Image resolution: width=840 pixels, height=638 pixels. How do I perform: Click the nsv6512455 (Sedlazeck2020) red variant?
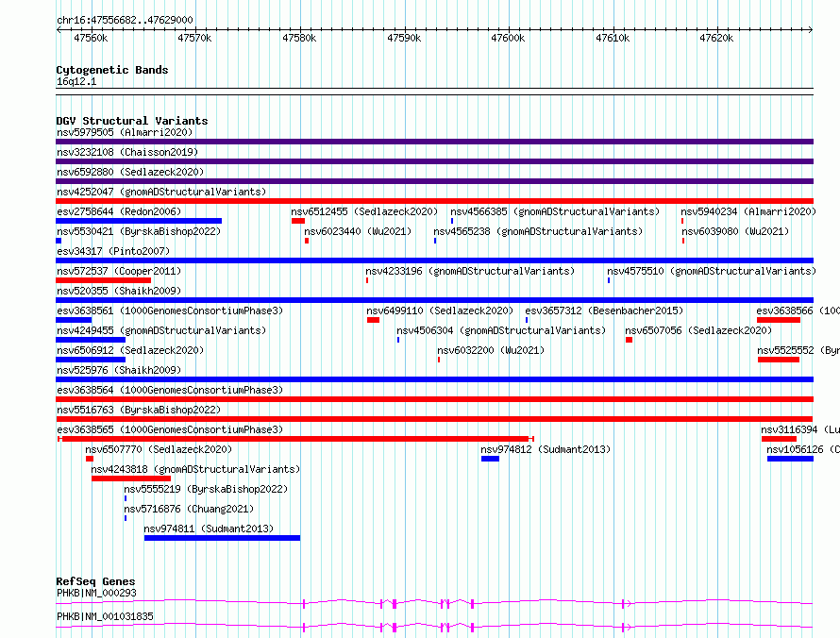coord(297,221)
